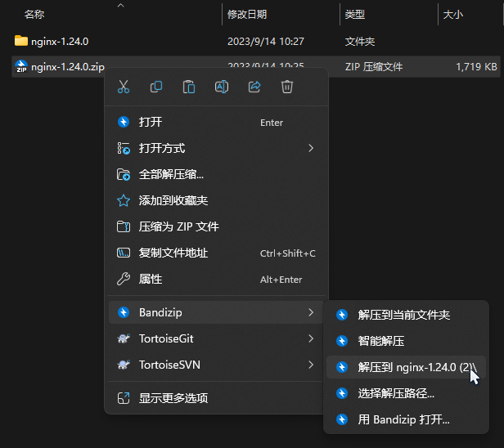Expand the TortoiseSVN submenu
504x448 pixels.
coord(311,365)
